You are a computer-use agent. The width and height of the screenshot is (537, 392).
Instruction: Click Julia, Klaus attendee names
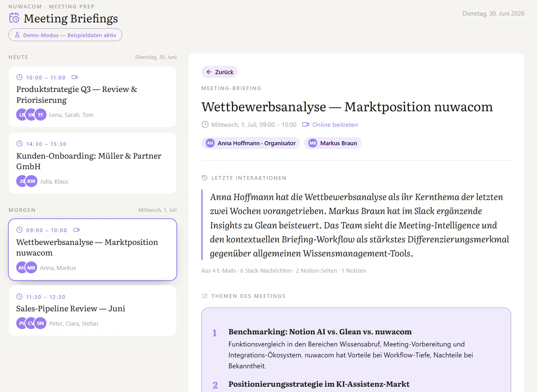click(54, 181)
